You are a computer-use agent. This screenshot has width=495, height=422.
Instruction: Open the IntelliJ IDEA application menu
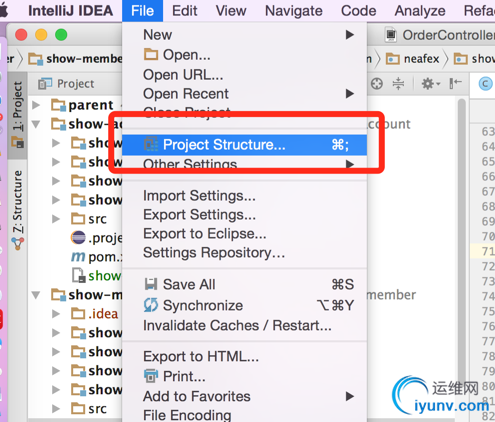(x=71, y=11)
